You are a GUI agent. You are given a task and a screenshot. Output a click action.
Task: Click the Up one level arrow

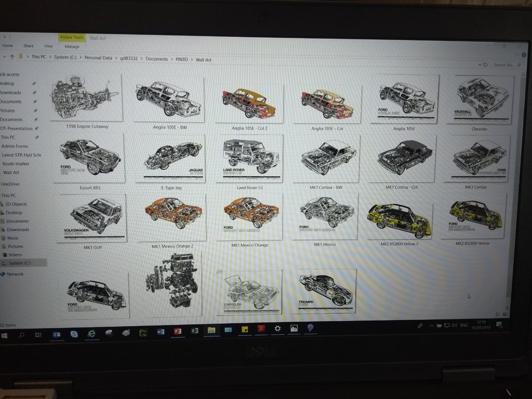click(12, 57)
